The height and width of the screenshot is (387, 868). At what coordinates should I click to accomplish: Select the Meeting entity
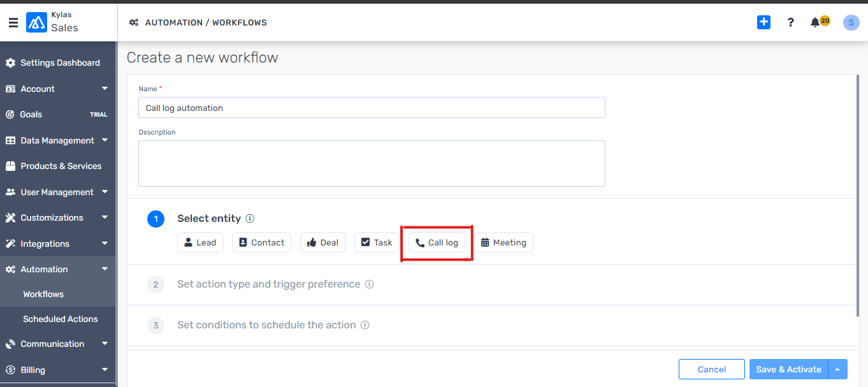pyautogui.click(x=503, y=242)
